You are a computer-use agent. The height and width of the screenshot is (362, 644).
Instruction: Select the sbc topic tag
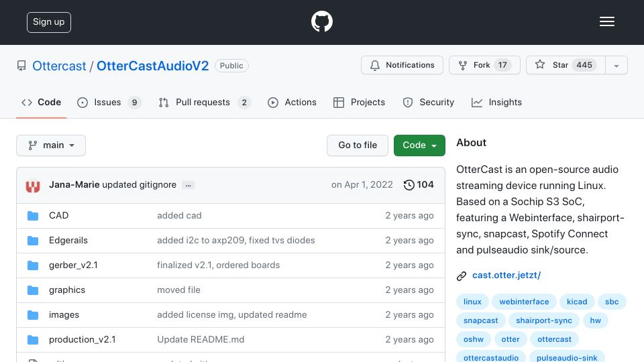click(612, 302)
